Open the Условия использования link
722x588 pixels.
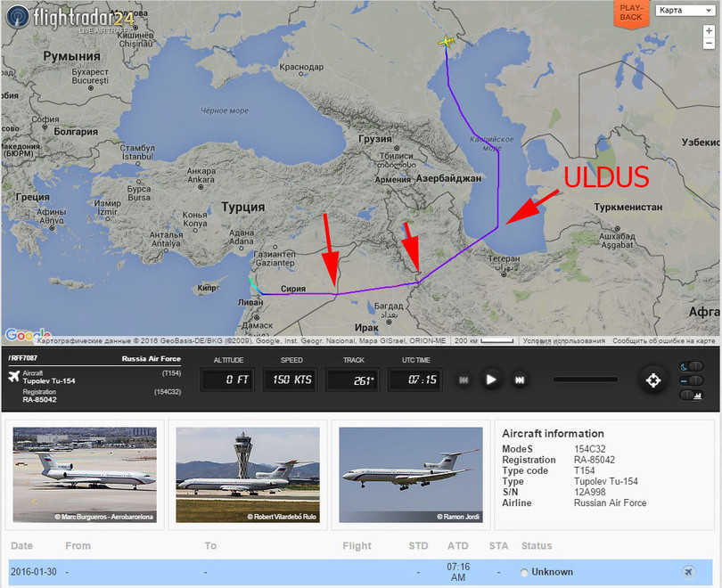pos(563,341)
